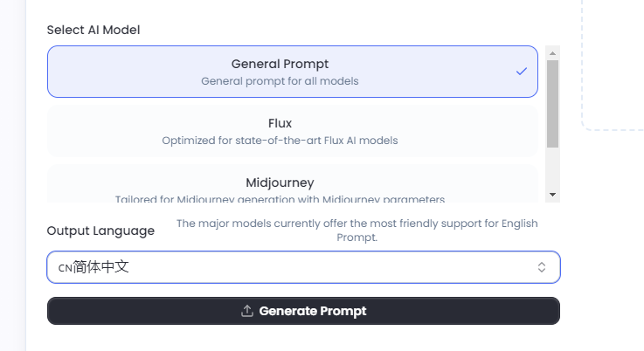This screenshot has height=351, width=644.
Task: Click the "Select AI Model" heading
Action: pos(93,30)
